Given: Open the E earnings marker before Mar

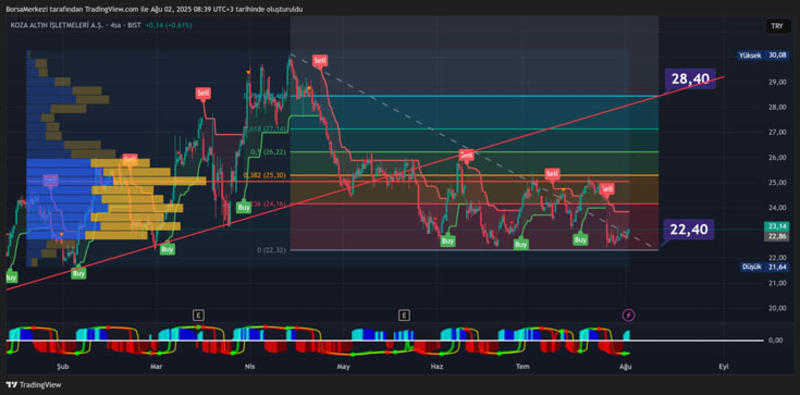Looking at the screenshot, I should pos(198,315).
